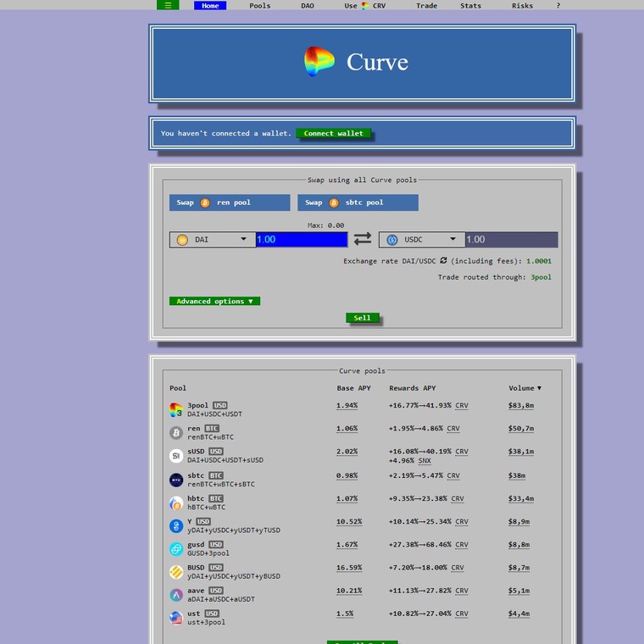
Task: Click the hamburger menu icon
Action: click(x=168, y=6)
